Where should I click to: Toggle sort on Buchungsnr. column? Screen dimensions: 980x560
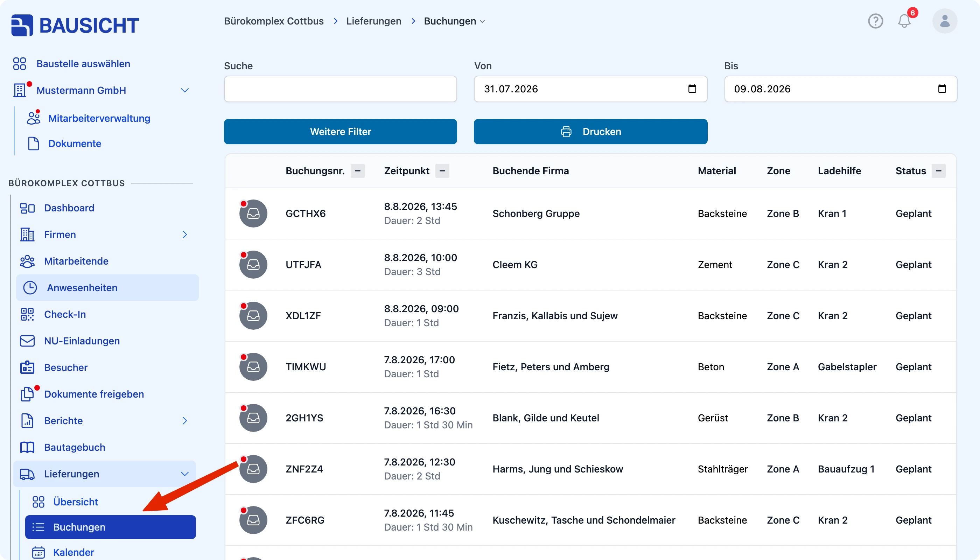coord(357,171)
